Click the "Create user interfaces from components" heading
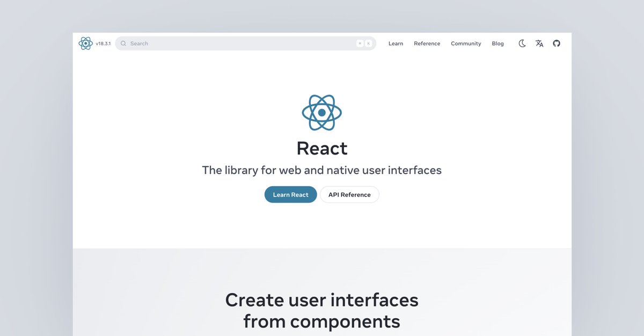The height and width of the screenshot is (336, 644). (322, 310)
